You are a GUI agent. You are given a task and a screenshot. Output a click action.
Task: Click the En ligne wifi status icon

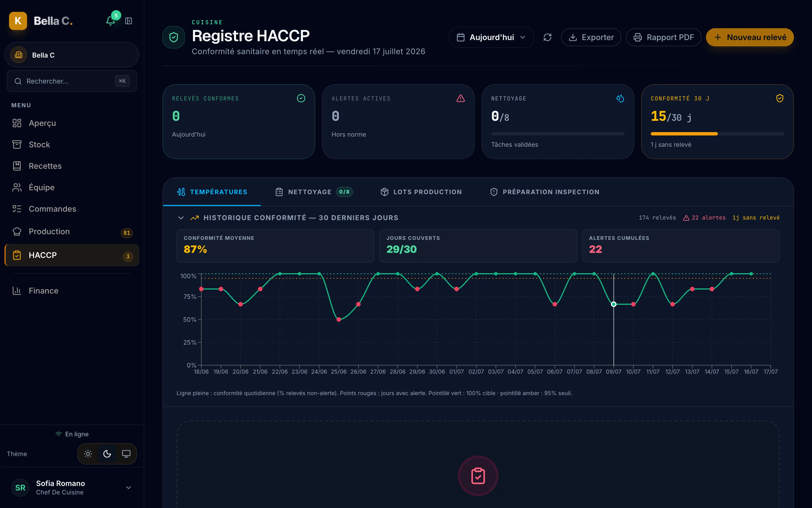[59, 434]
